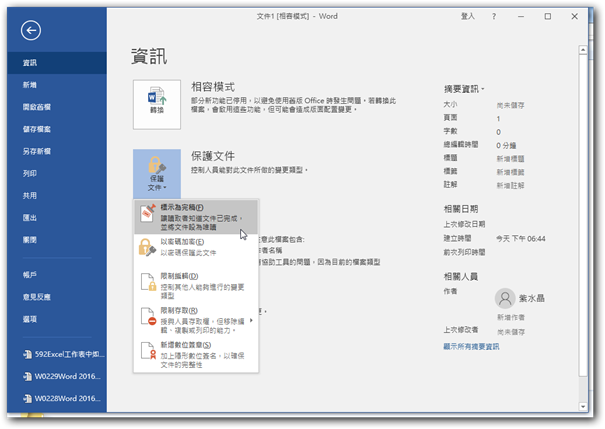Click the 登入 sign-in link
The height and width of the screenshot is (429, 605).
[x=468, y=16]
